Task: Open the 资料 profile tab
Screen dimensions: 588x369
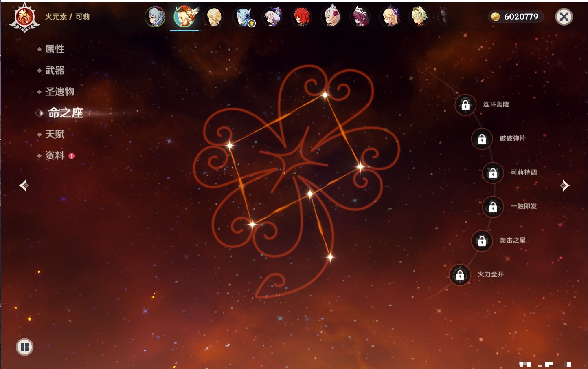Action: point(55,155)
